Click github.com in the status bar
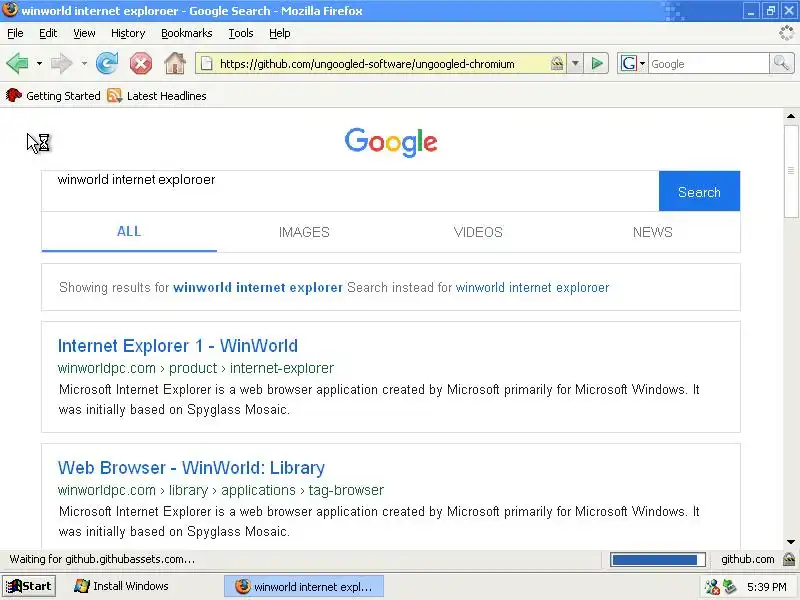 click(747, 560)
